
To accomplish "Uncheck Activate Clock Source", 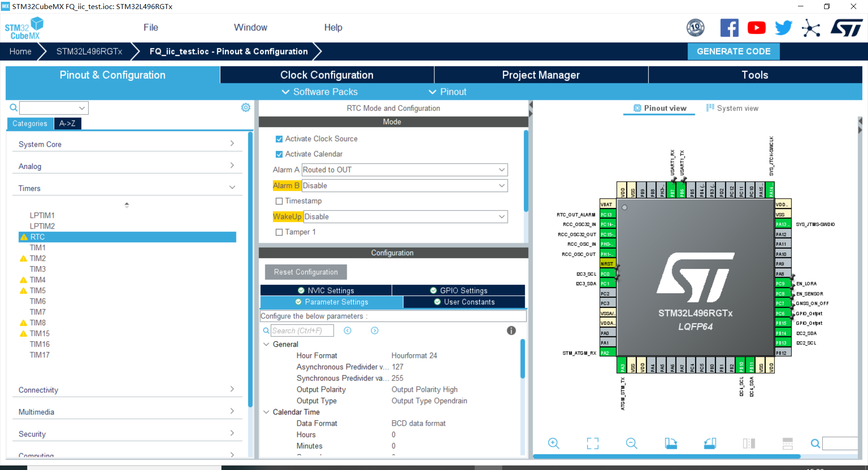I will [279, 139].
